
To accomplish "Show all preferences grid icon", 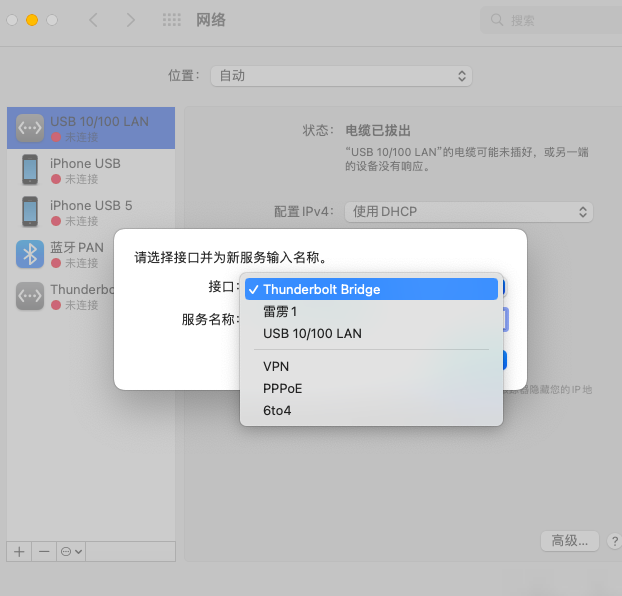I will click(x=172, y=19).
